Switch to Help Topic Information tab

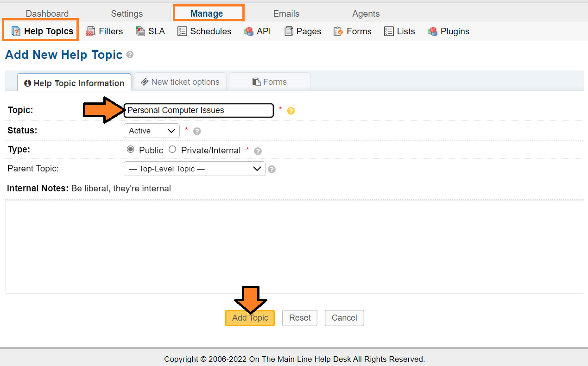click(x=74, y=83)
